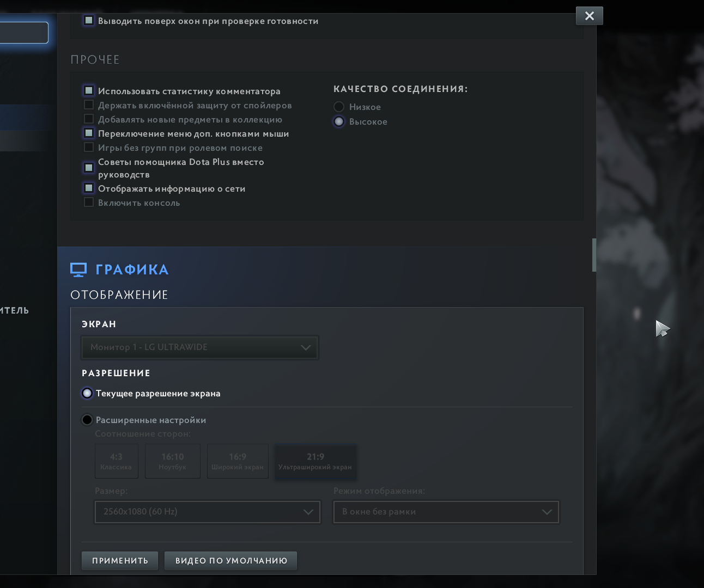
Task: Click the monitor icon beside 'Графика'
Action: [x=78, y=269]
